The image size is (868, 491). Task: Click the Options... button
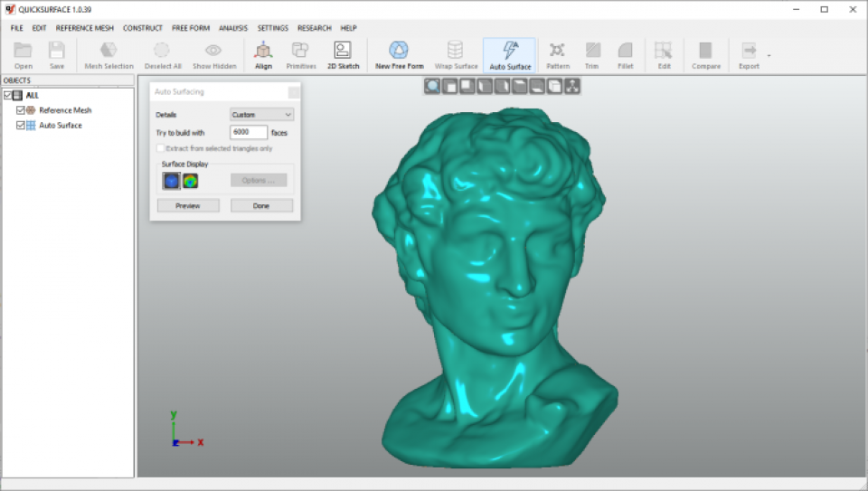click(259, 181)
